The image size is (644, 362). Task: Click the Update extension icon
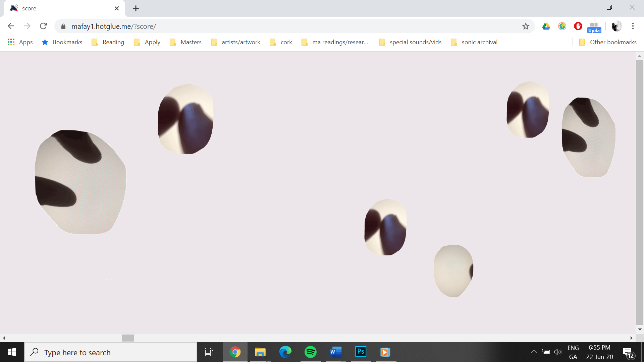click(x=594, y=27)
